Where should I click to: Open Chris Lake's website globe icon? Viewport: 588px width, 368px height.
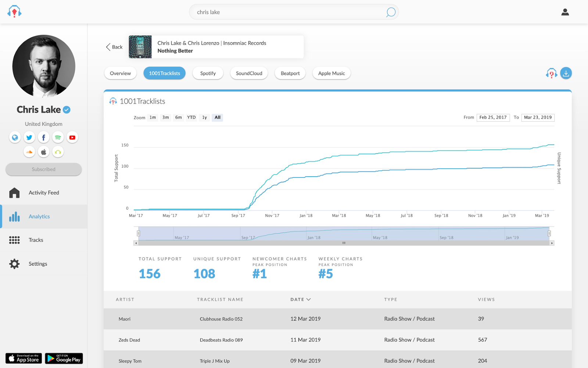[15, 137]
